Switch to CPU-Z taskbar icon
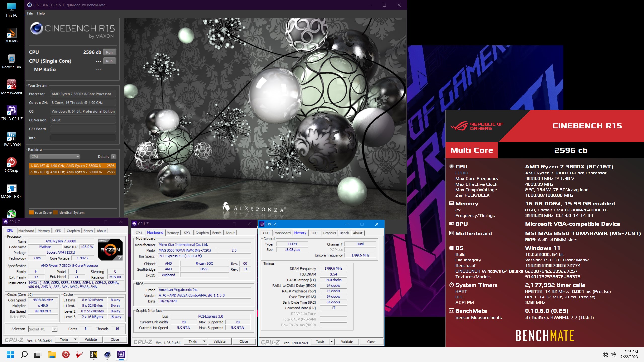Screen dimensions: 644x362 [121, 354]
